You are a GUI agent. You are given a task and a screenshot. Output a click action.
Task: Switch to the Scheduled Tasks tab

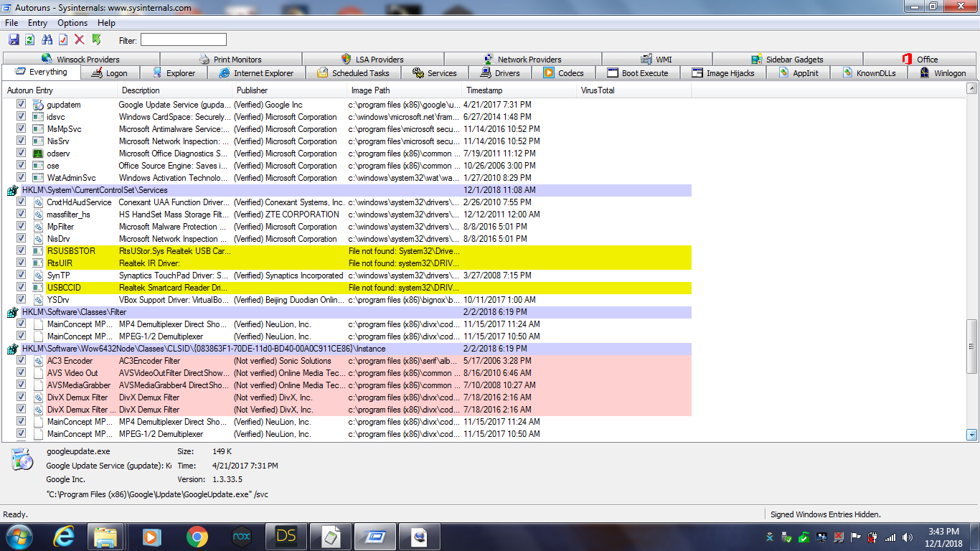(x=353, y=73)
